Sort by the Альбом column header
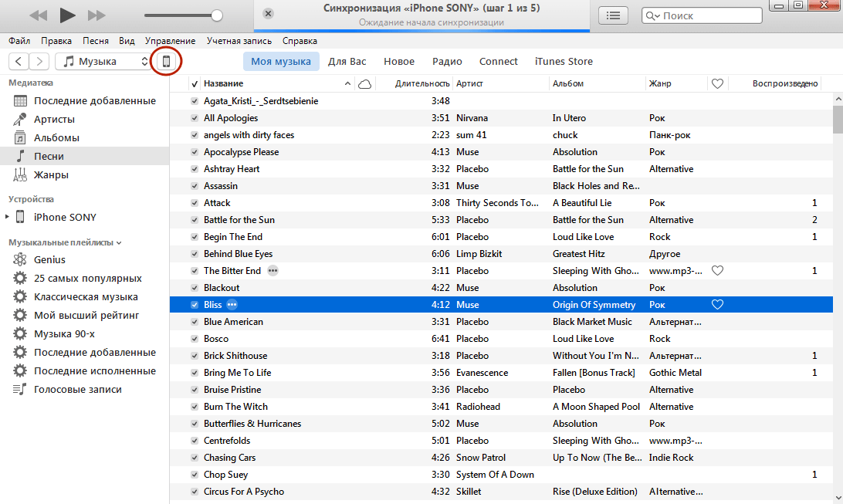Screen dimensions: 843x504 pos(597,83)
